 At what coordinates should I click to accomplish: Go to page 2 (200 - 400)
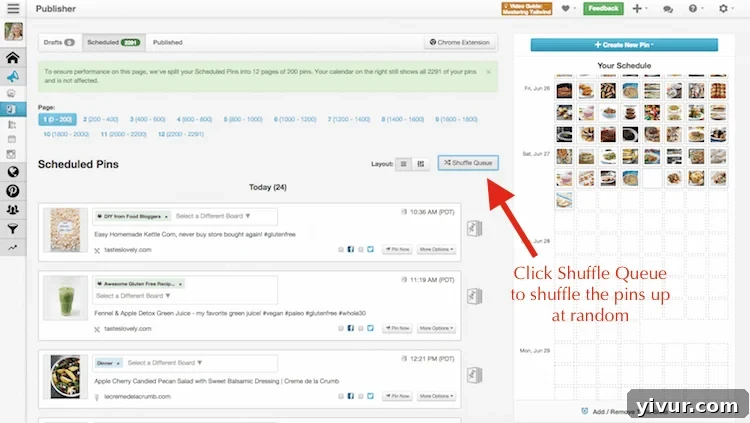pyautogui.click(x=99, y=119)
